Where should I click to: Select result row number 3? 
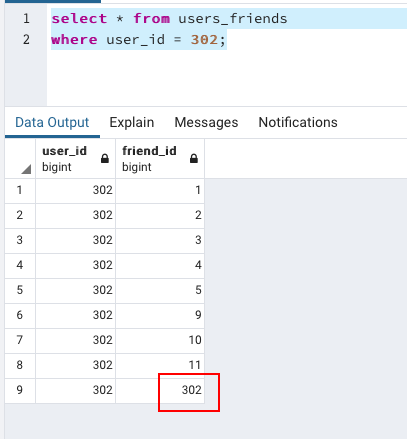click(20, 240)
